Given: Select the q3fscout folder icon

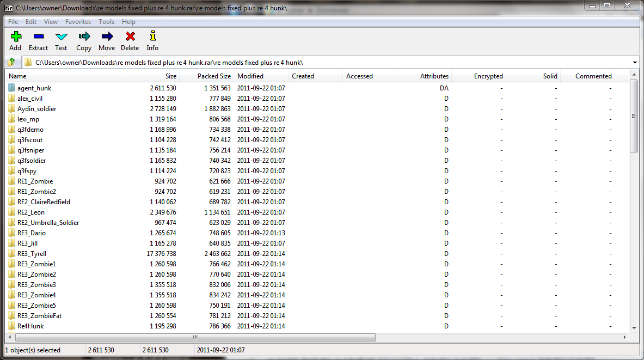Looking at the screenshot, I should click(x=11, y=140).
